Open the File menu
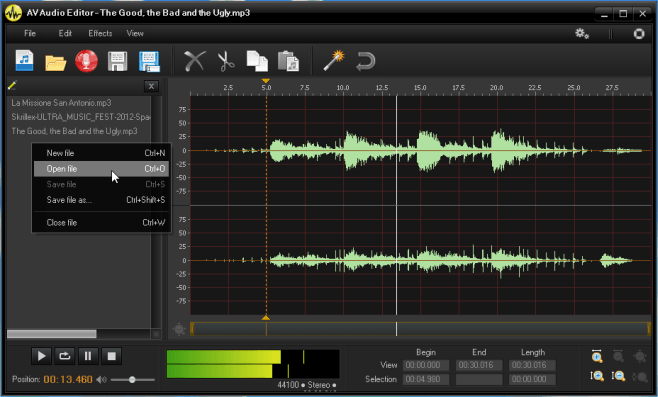The image size is (658, 397). (x=30, y=34)
